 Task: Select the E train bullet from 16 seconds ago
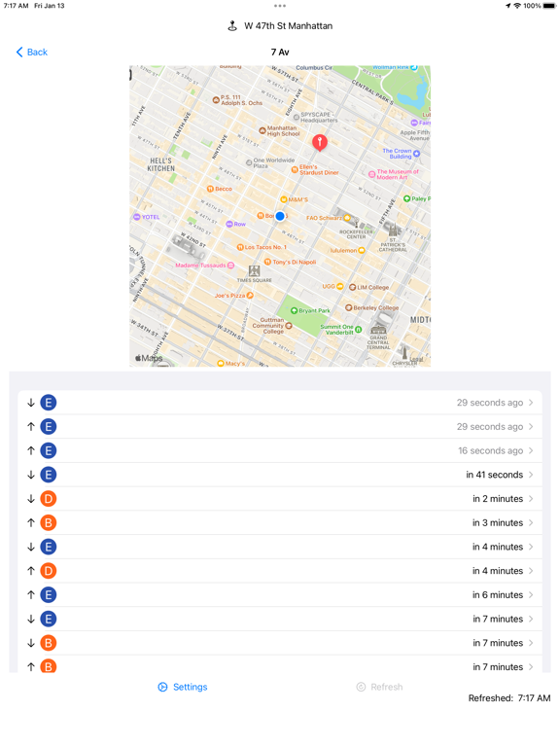[48, 450]
